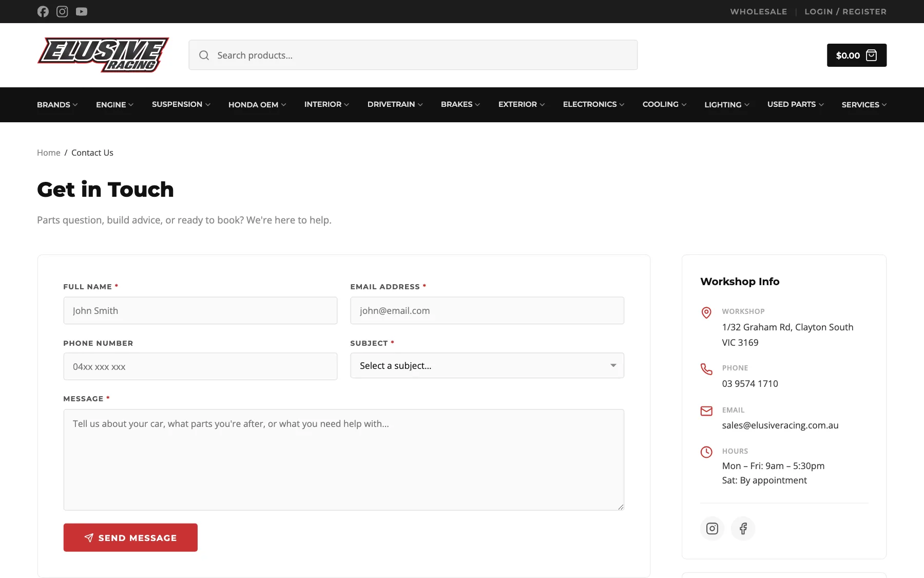Click the hours clock icon
924x578 pixels.
(x=706, y=452)
